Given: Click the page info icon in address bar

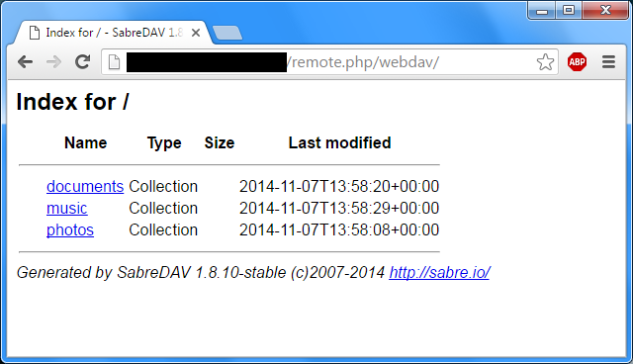Looking at the screenshot, I should pyautogui.click(x=115, y=62).
